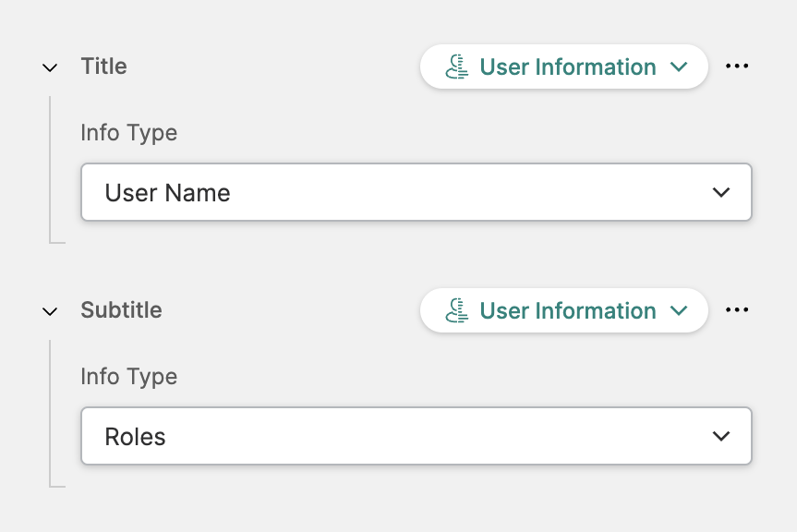
Task: Click the Info Type label above User Name
Action: coord(128,133)
